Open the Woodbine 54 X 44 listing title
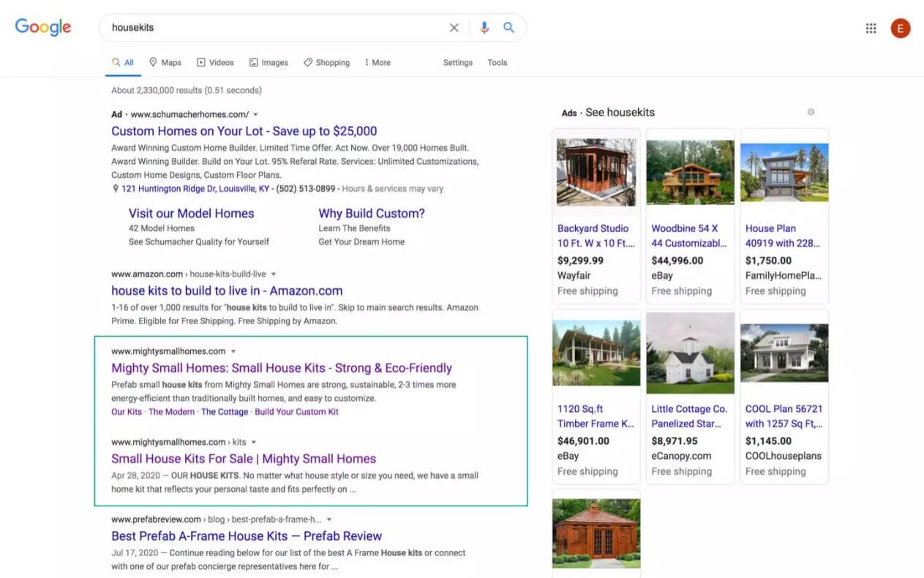This screenshot has height=578, width=924. tap(689, 236)
